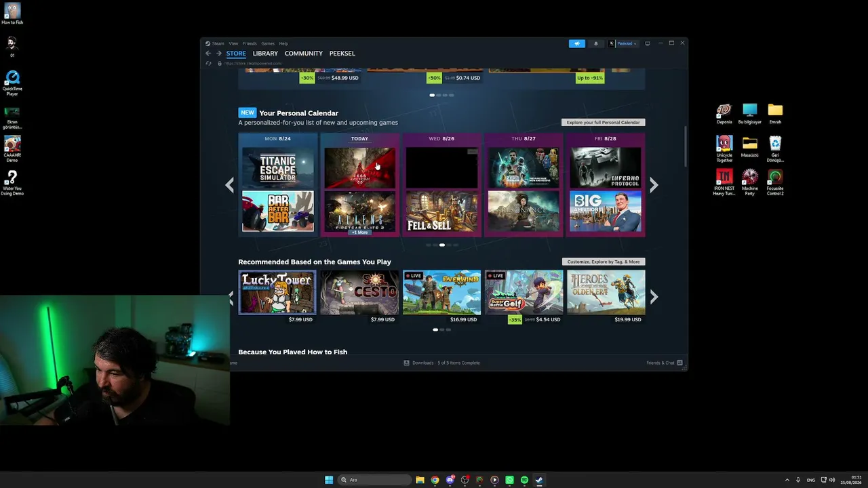
Task: Open Lucky Tower Ultimate recommendation
Action: click(x=277, y=292)
